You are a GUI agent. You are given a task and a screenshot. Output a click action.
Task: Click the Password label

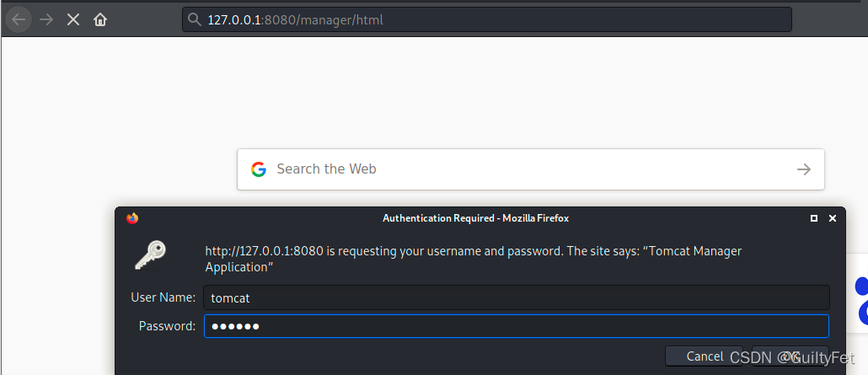pyautogui.click(x=167, y=326)
